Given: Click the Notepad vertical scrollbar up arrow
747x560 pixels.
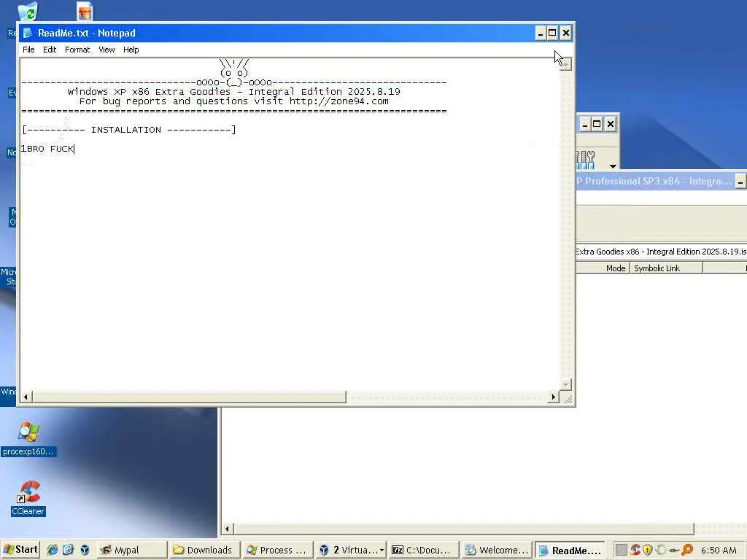Looking at the screenshot, I should (x=565, y=64).
